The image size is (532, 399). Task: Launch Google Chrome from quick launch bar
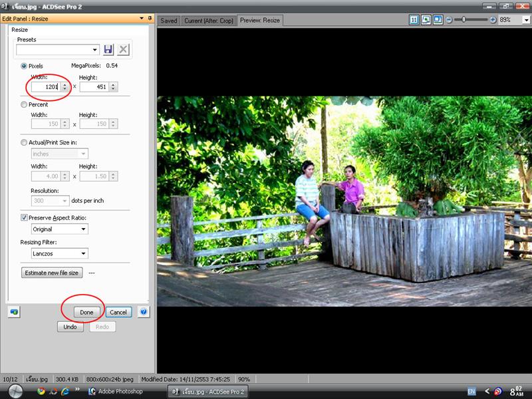coord(41,391)
